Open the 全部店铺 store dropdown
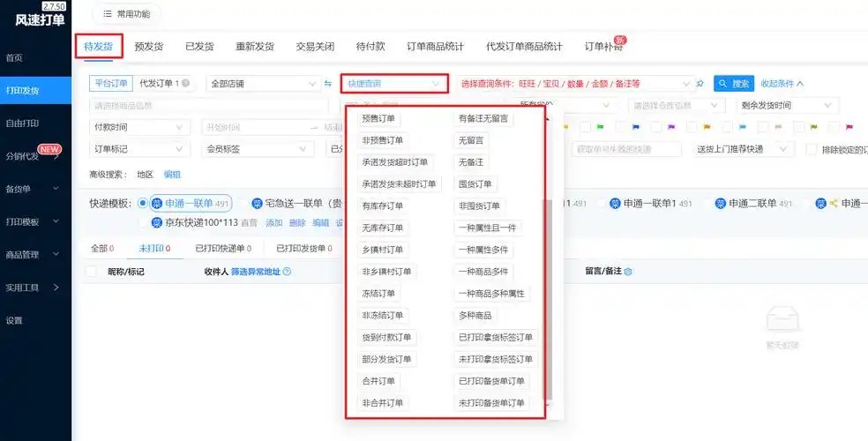 [x=263, y=84]
